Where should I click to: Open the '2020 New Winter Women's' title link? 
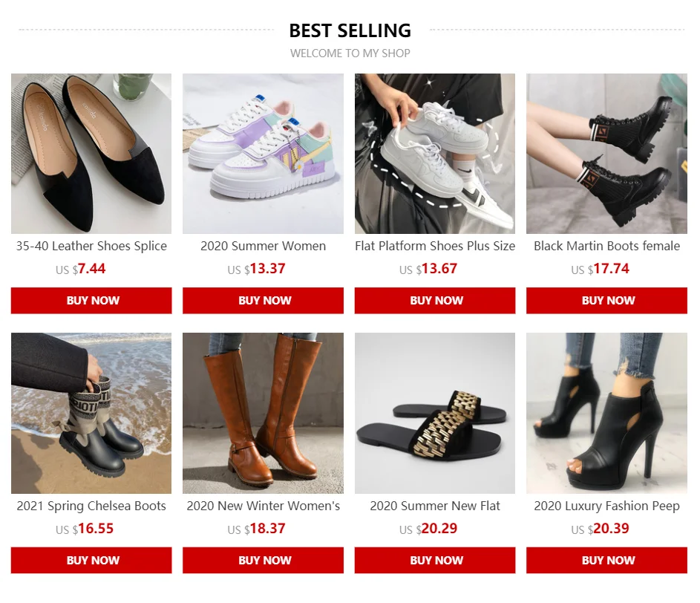263,506
